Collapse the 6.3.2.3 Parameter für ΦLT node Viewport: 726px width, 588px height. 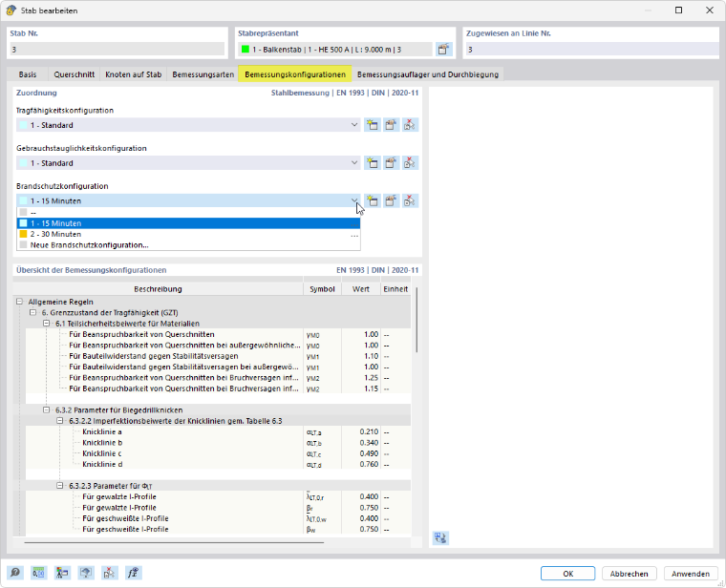tap(60, 486)
